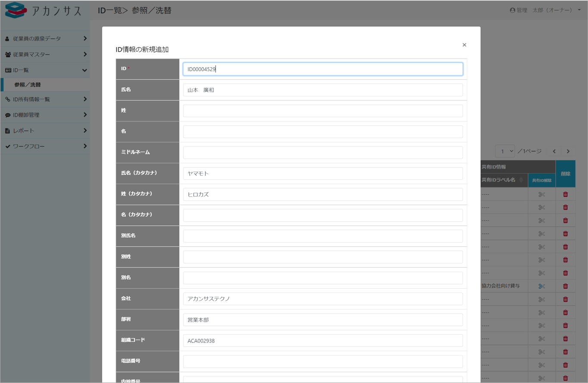
Task: Close the ID情報の新規追加 dialog
Action: (x=464, y=45)
